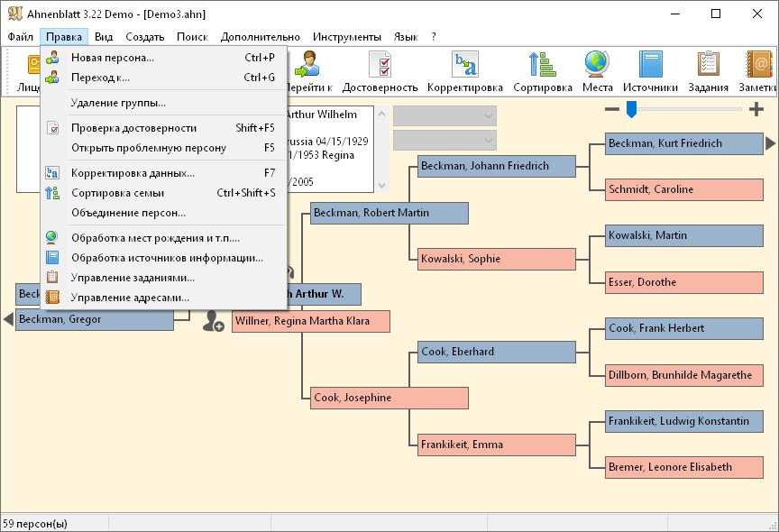Expand ancestors arrow right of Kurt Friedrich
Image resolution: width=779 pixels, height=532 pixels.
click(770, 143)
